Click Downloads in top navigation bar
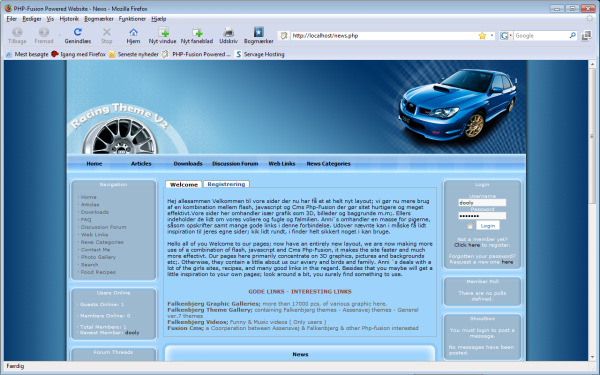The width and height of the screenshot is (600, 375). coord(188,163)
